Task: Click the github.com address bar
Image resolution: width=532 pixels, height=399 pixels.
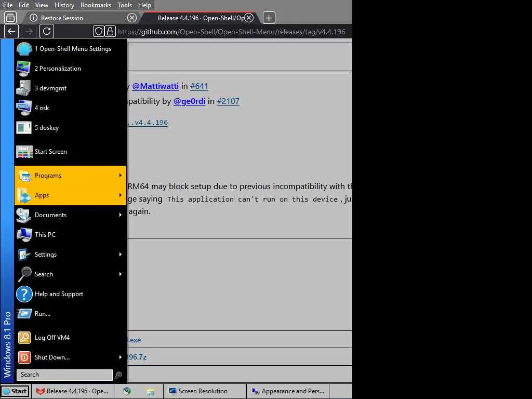Action: click(231, 32)
